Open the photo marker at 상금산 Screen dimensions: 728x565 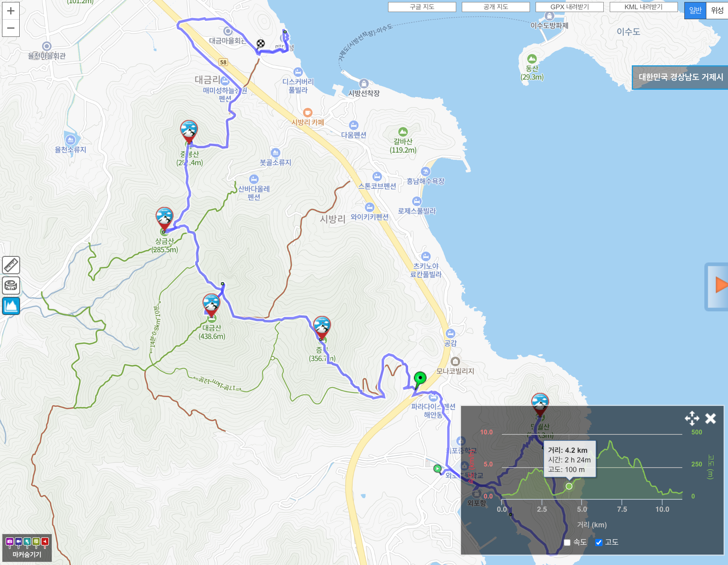[164, 218]
